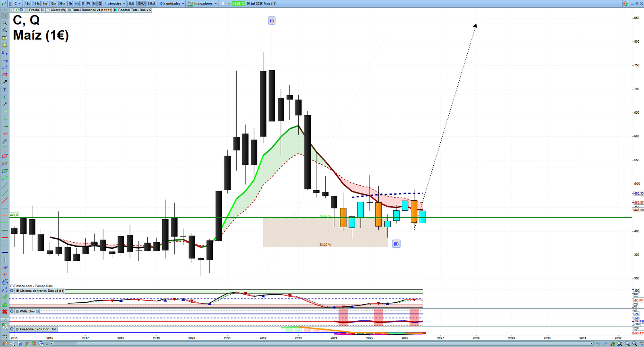The height and width of the screenshot is (347, 644).
Task: Click the (I) wave label marker
Action: click(272, 21)
